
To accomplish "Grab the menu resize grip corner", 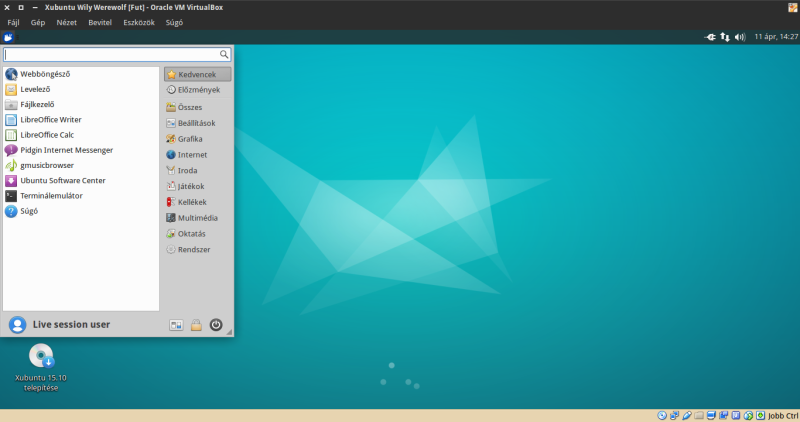I will tap(230, 332).
